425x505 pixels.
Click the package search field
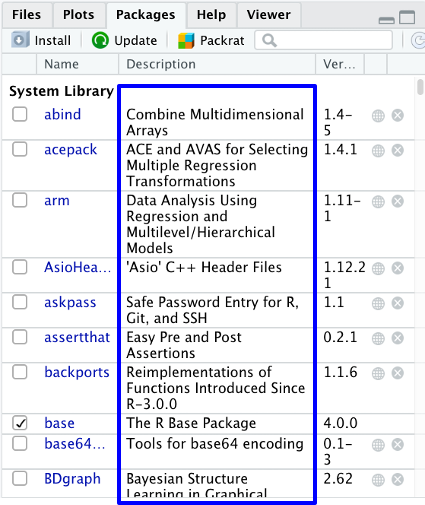[323, 40]
